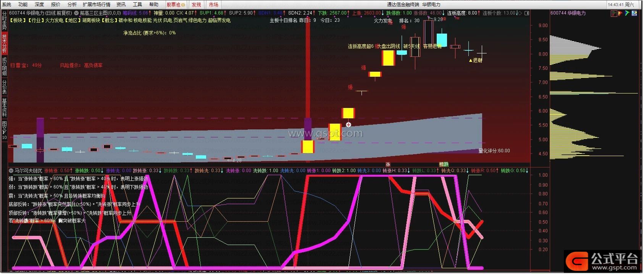Click the 退潮 marker on the chart

[x=476, y=60]
